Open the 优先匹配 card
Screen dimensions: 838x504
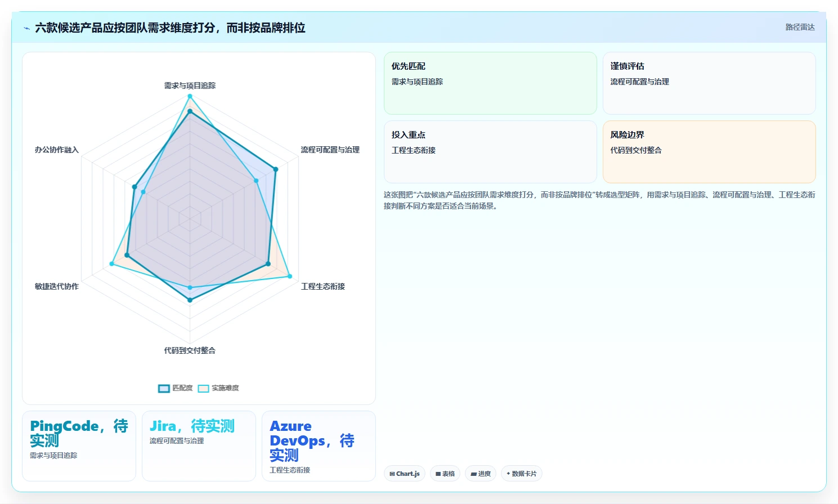tap(490, 83)
